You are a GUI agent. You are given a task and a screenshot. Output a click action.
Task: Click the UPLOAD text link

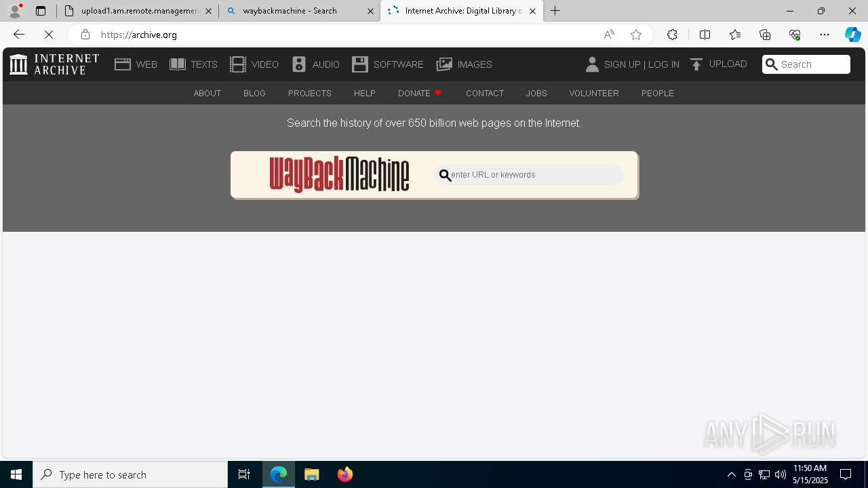coord(728,64)
